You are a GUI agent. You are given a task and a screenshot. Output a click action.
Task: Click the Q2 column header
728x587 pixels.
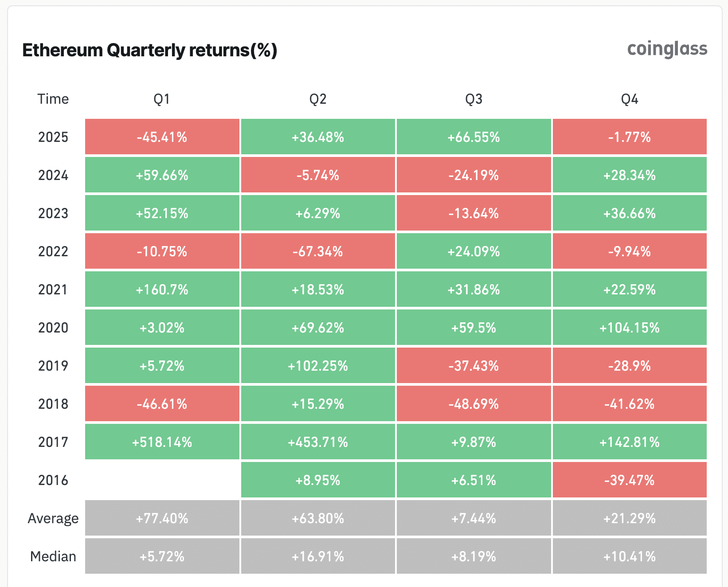(x=318, y=99)
